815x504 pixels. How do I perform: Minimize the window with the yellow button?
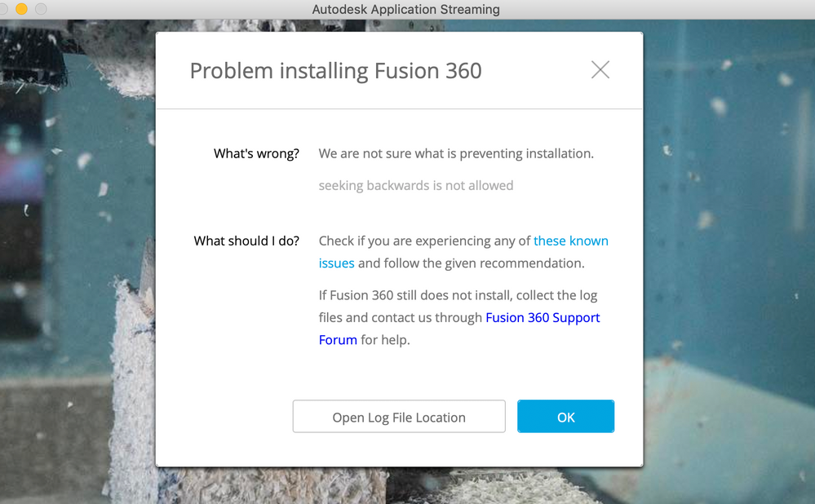click(22, 9)
